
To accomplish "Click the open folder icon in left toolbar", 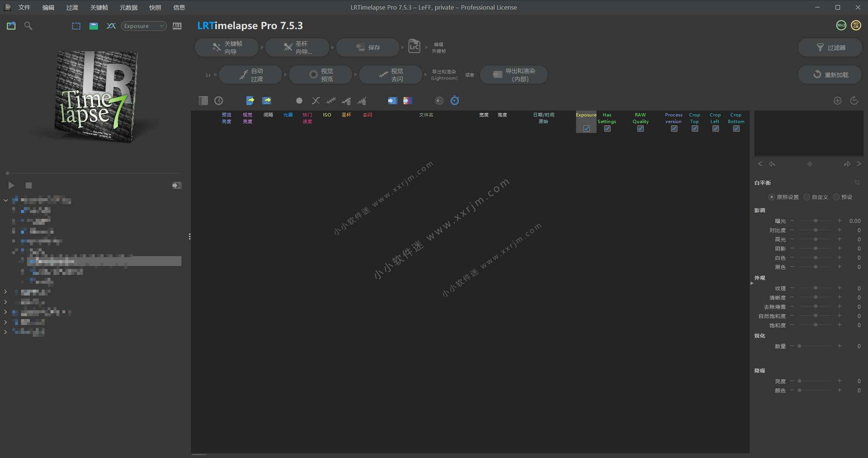I will point(11,26).
